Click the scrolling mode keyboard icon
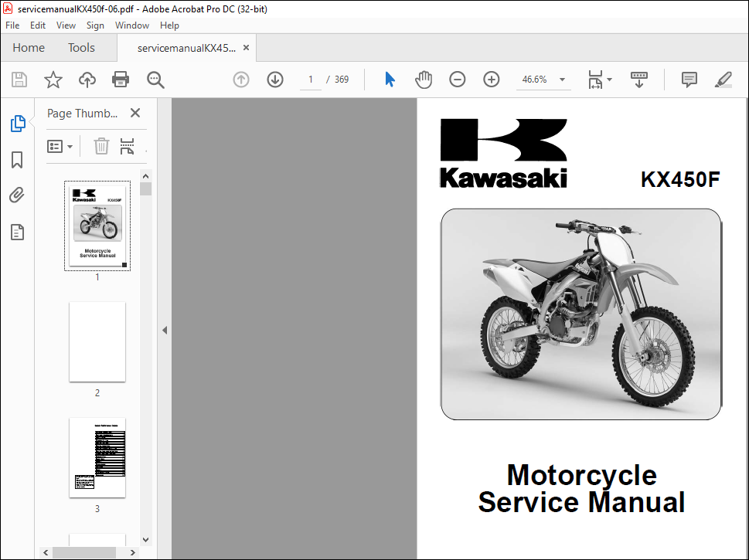The width and height of the screenshot is (749, 560). tap(638, 80)
